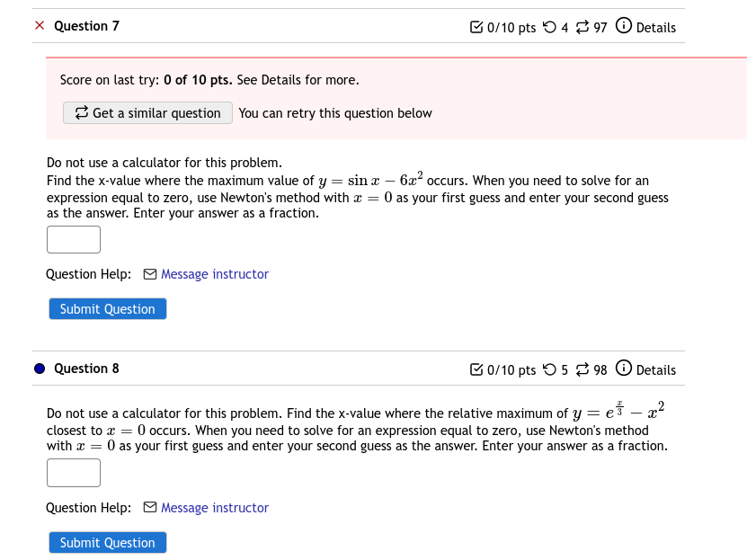
Task: Click the answer input box for Question 7
Action: (73, 239)
